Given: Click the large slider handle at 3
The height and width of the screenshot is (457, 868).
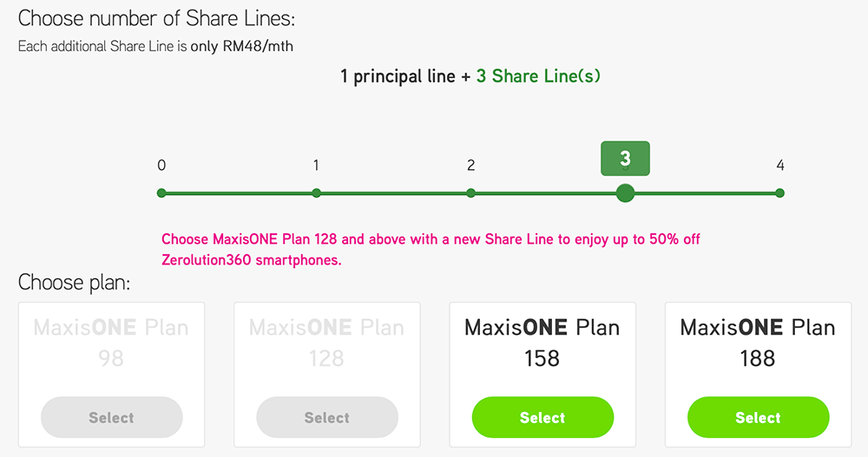Looking at the screenshot, I should (x=625, y=193).
